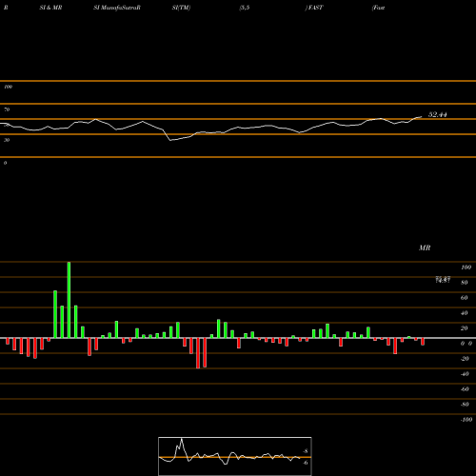
Task: Click the 30 level label on the RSI chart
Action: click(x=7, y=140)
